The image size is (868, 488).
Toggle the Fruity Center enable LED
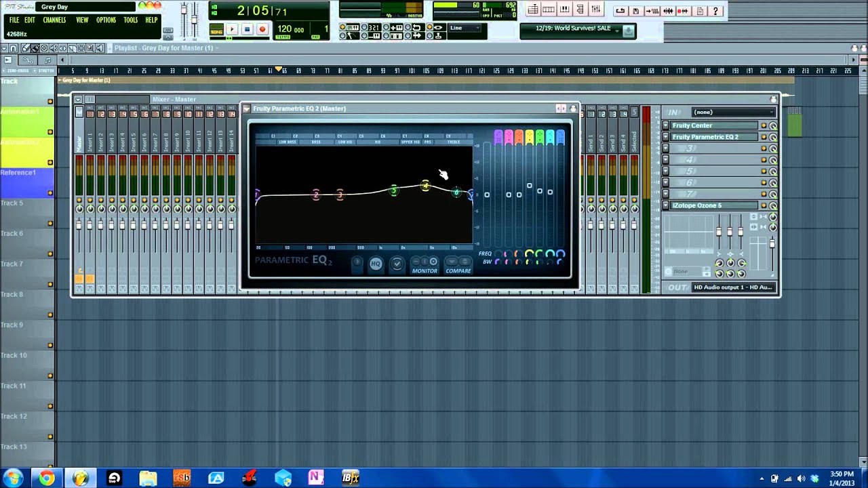(x=764, y=125)
